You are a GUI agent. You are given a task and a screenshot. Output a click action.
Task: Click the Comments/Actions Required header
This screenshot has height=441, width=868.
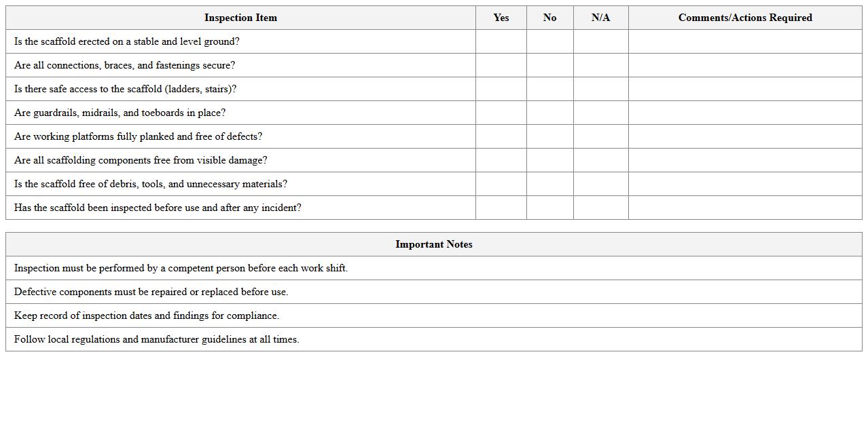(744, 18)
